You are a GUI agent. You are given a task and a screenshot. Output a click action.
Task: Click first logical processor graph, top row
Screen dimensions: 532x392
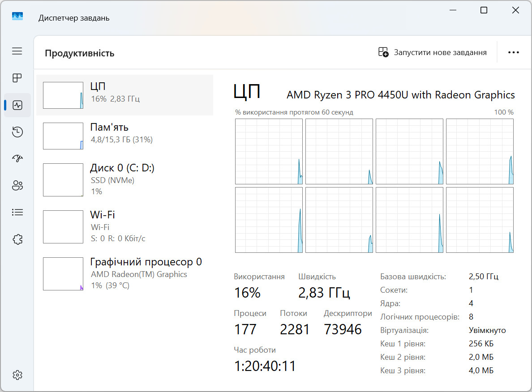[x=269, y=152]
